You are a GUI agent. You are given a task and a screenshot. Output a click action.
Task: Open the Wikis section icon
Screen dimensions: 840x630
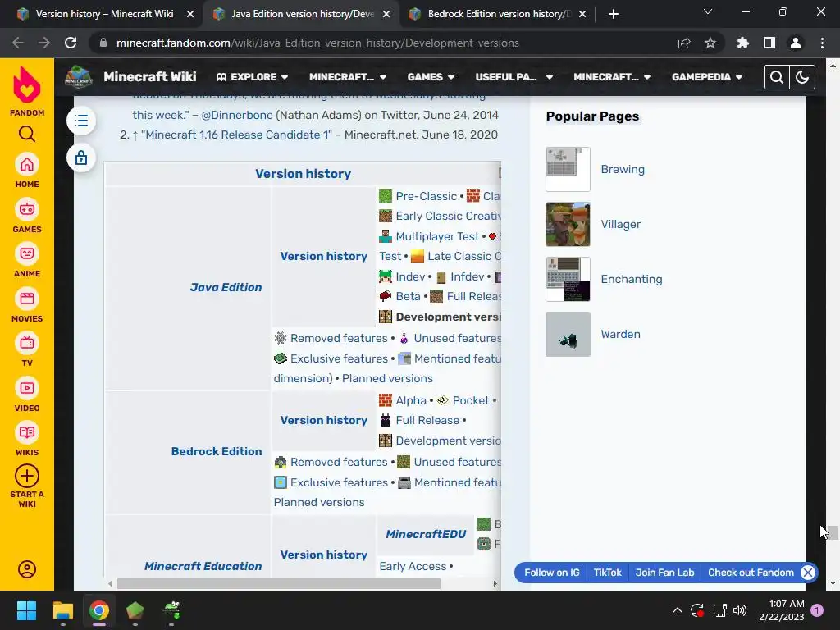tap(27, 433)
